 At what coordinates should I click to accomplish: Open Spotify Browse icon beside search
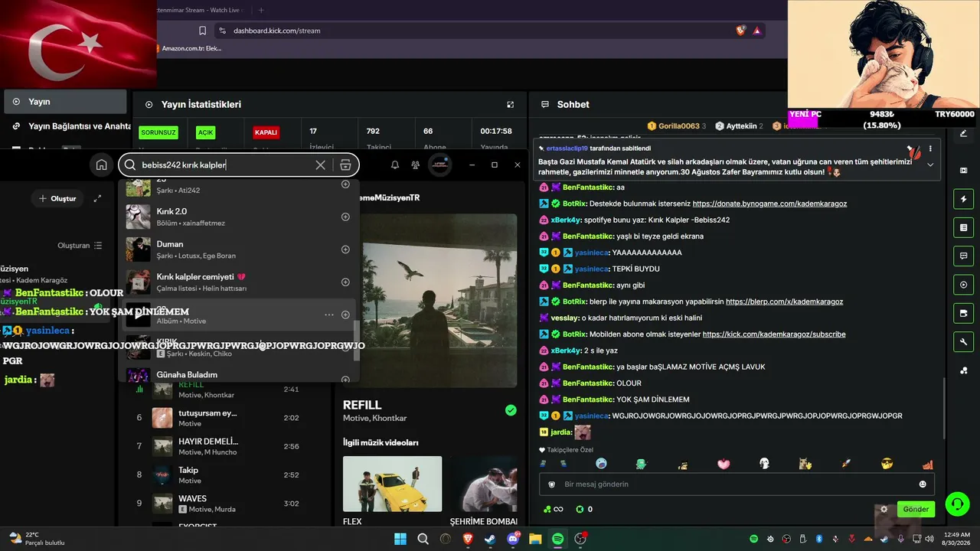click(345, 165)
